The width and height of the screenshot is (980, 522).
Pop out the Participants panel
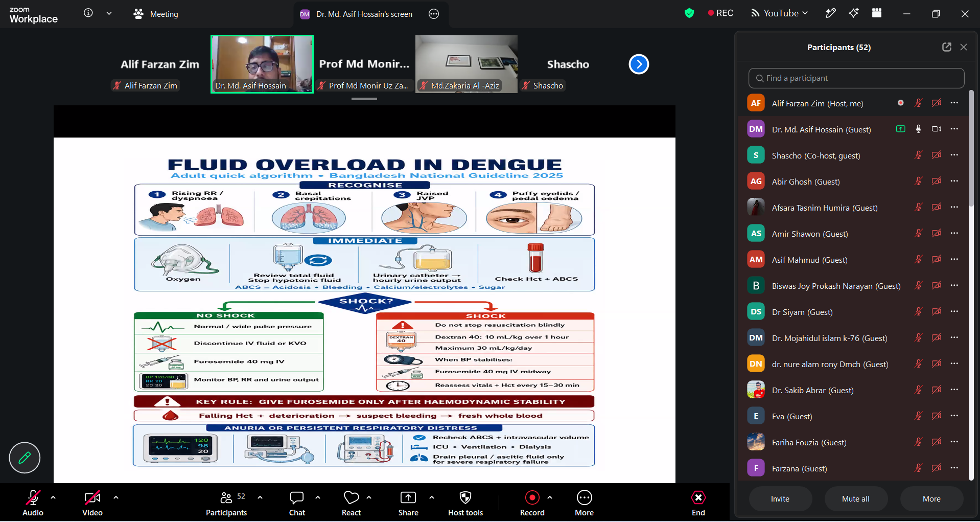pyautogui.click(x=947, y=47)
